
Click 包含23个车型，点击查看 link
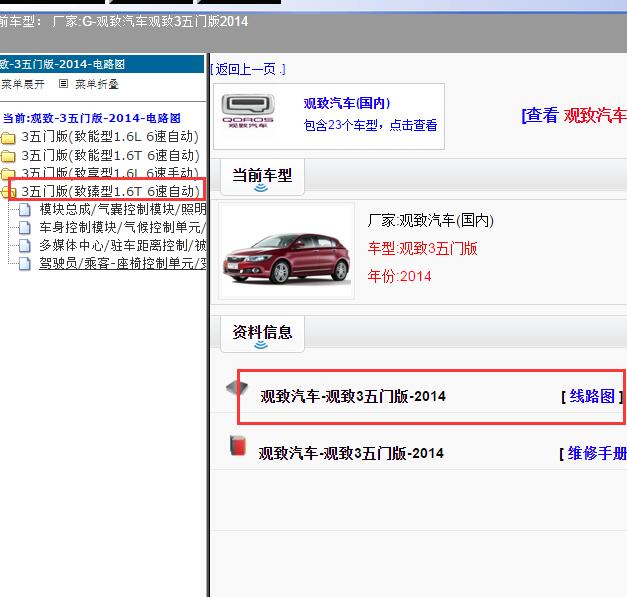[370, 125]
